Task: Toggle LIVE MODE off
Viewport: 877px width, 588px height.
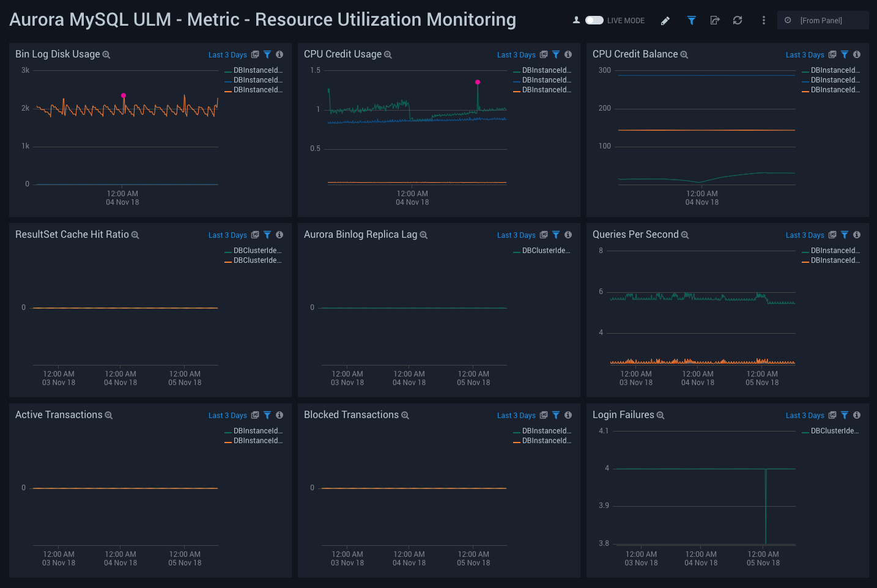Action: click(x=593, y=20)
